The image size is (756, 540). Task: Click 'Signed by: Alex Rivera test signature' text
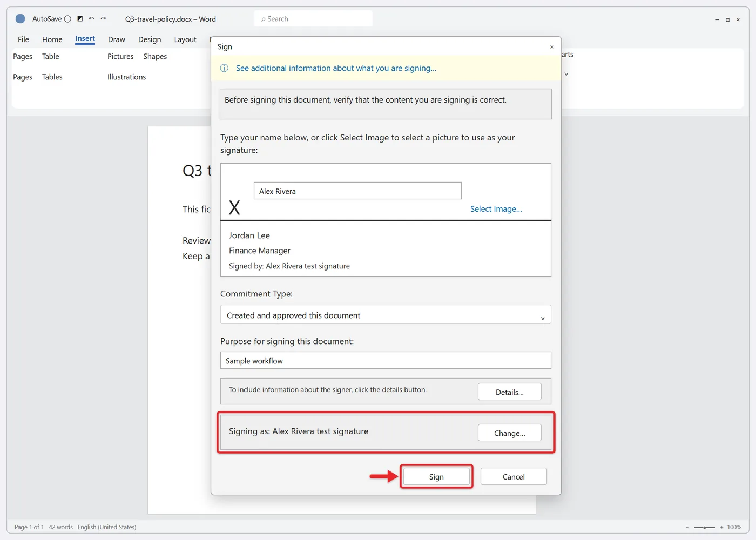289,266
